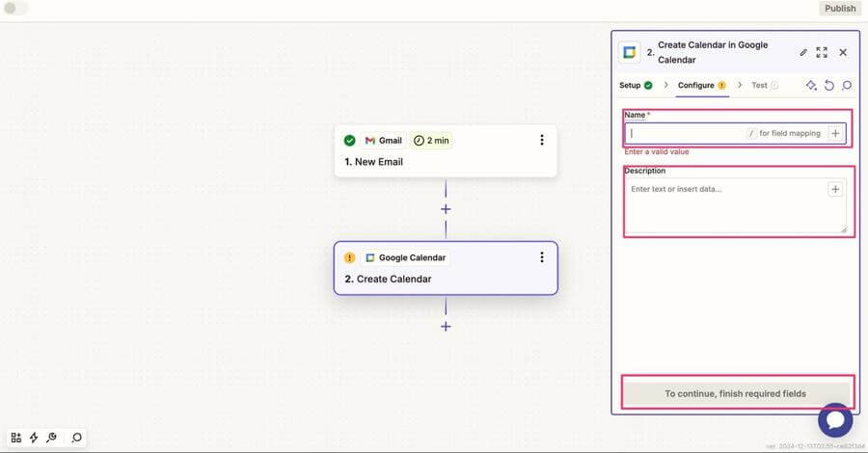Click the pencil rename icon in panel header
Screen dimensions: 868x453
(803, 52)
